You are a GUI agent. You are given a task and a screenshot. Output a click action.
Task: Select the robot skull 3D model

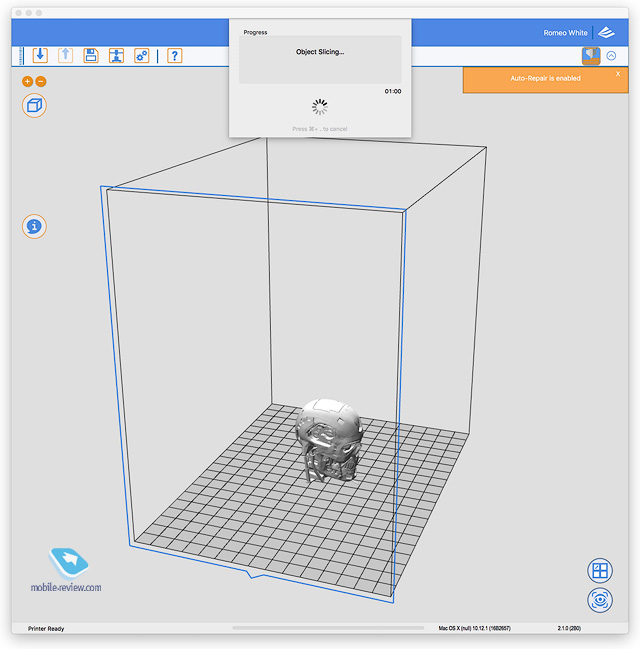click(329, 440)
